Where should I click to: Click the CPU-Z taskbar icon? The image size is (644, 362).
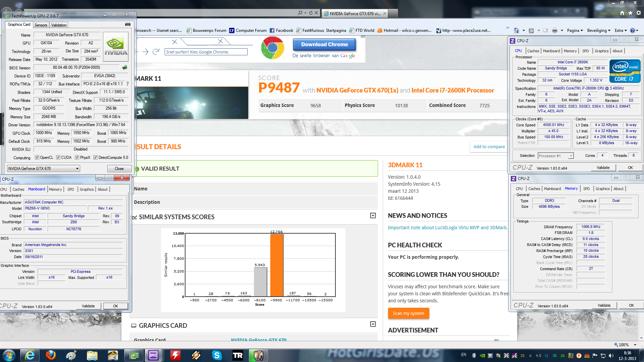pyautogui.click(x=153, y=355)
